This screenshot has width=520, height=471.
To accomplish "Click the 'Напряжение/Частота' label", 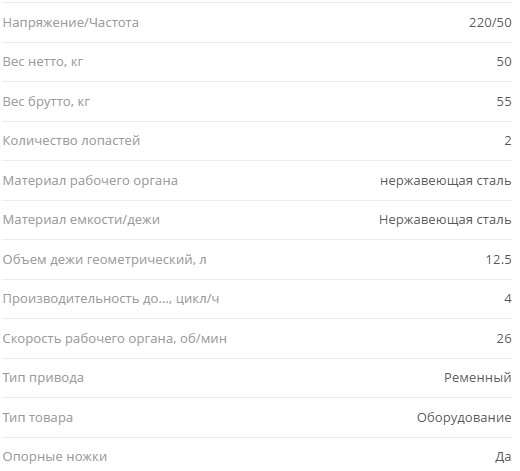I will click(71, 23).
